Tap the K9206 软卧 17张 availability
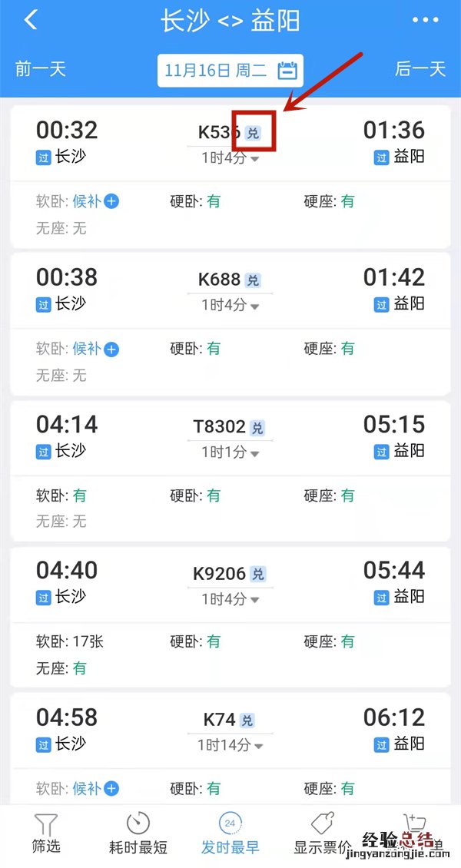The image size is (461, 868). point(70,642)
